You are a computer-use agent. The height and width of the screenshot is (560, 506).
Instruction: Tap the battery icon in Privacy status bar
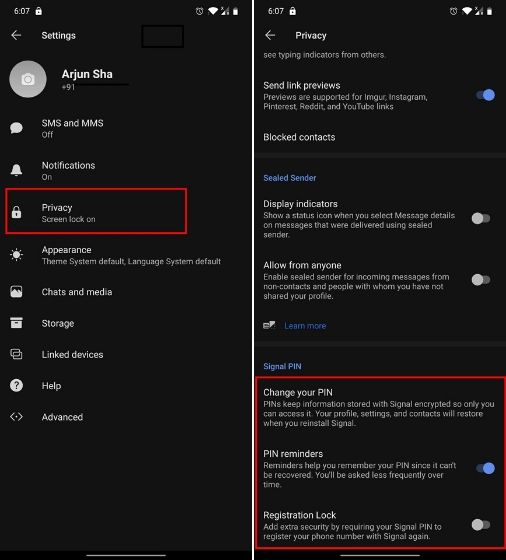click(490, 11)
